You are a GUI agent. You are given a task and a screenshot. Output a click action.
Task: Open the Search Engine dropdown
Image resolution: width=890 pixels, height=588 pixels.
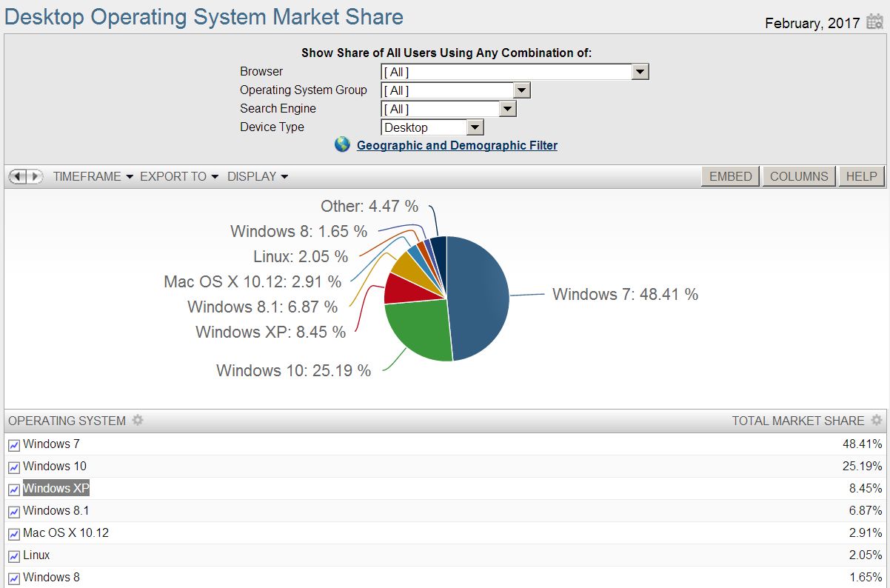click(x=509, y=108)
